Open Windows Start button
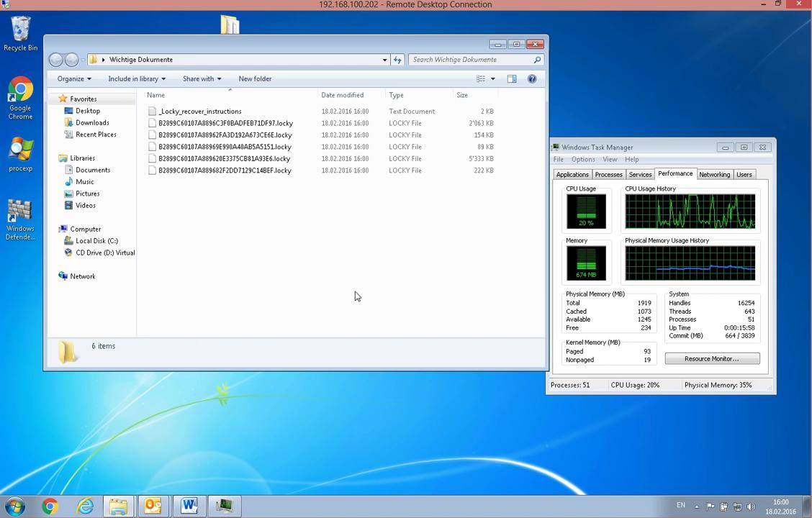The width and height of the screenshot is (812, 518). (14, 506)
